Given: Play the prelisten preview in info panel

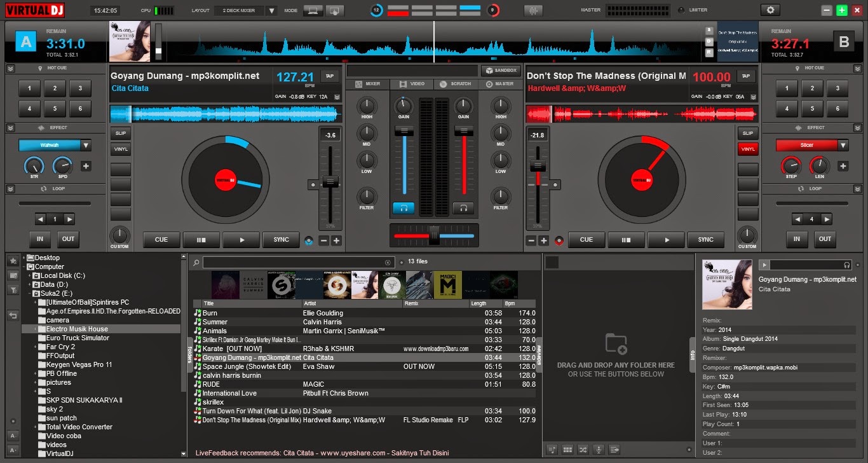Looking at the screenshot, I should [764, 265].
